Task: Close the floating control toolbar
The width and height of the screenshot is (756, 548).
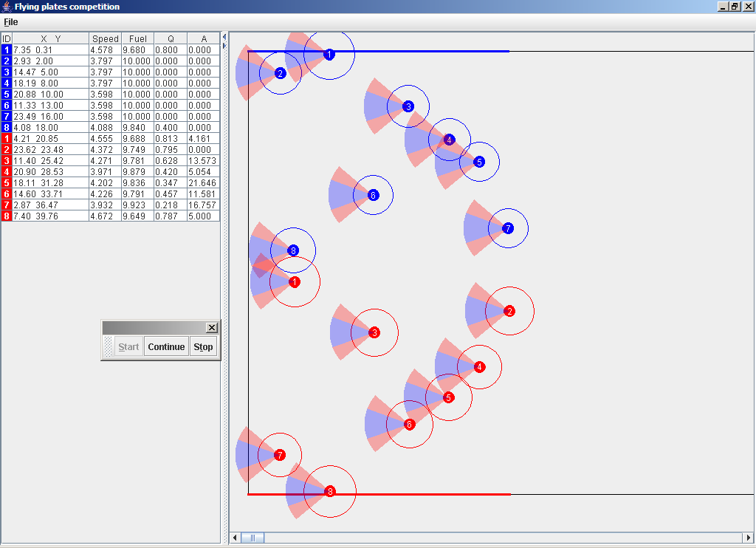Action: pos(212,328)
